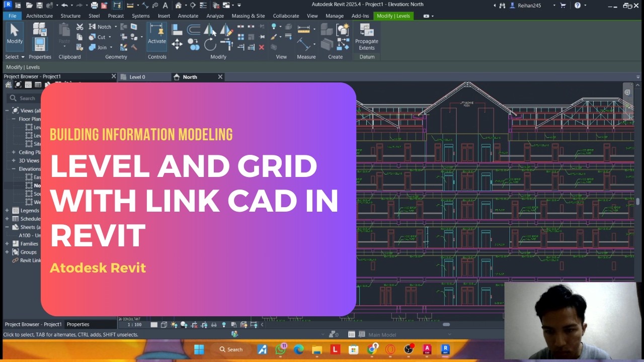Open the Cut geometry dropdown arrow
The image size is (644, 362).
(x=110, y=37)
